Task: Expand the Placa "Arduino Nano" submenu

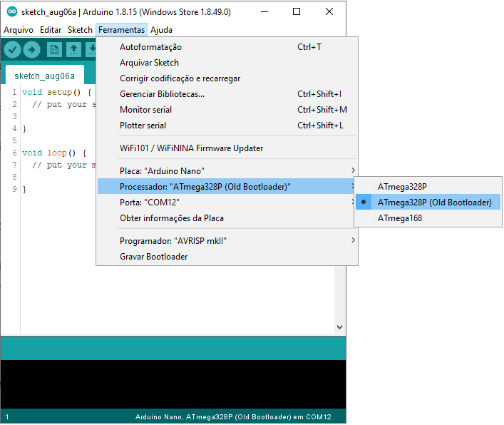Action: pyautogui.click(x=227, y=170)
